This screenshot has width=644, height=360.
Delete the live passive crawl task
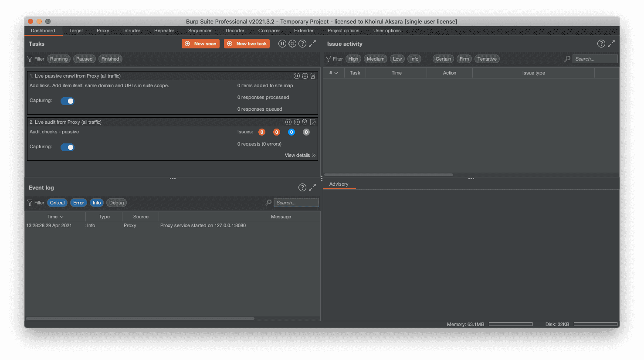(313, 76)
